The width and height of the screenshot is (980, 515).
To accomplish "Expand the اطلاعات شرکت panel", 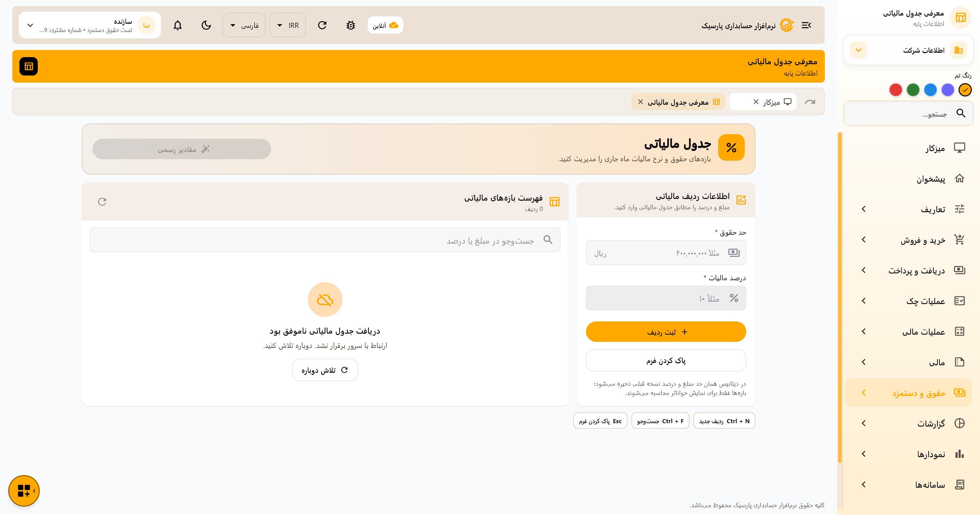I will (x=908, y=50).
